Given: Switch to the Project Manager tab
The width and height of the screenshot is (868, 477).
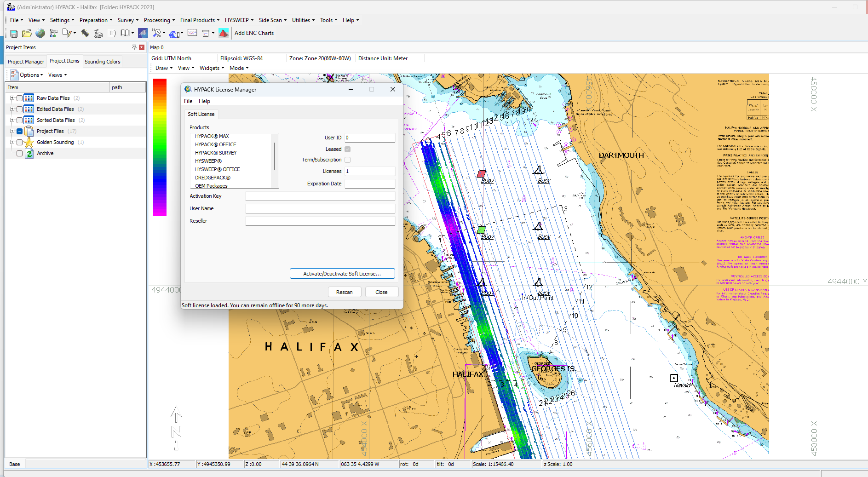Looking at the screenshot, I should click(26, 62).
